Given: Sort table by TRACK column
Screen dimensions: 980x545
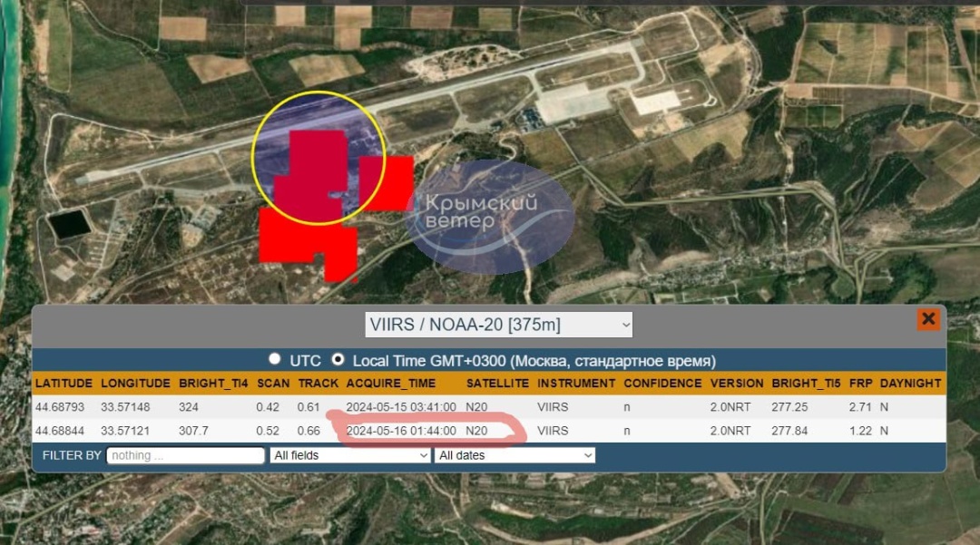Looking at the screenshot, I should pyautogui.click(x=318, y=383).
